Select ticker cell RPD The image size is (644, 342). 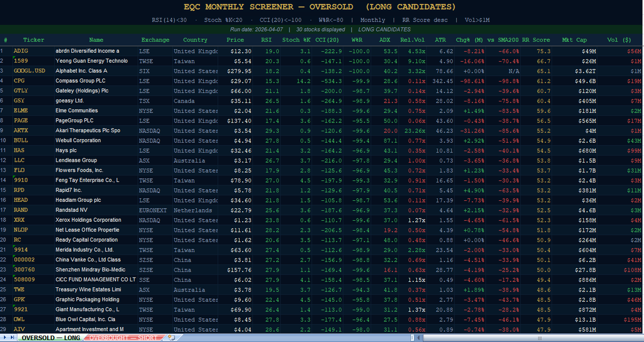pos(32,190)
